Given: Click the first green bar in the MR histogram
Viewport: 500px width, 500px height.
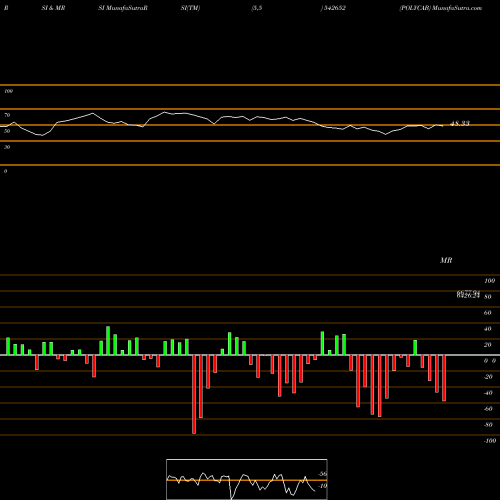Looking at the screenshot, I should [8, 346].
